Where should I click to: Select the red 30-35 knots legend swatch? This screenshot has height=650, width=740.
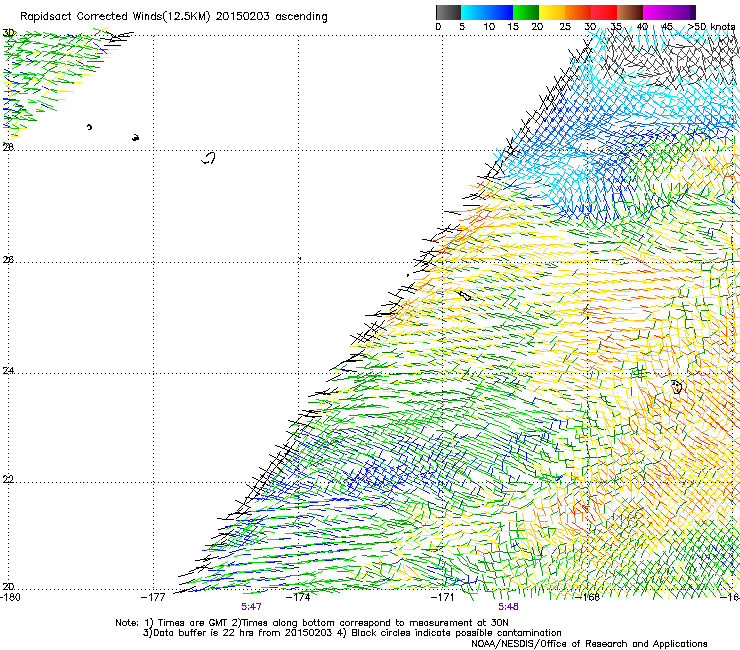(604, 12)
